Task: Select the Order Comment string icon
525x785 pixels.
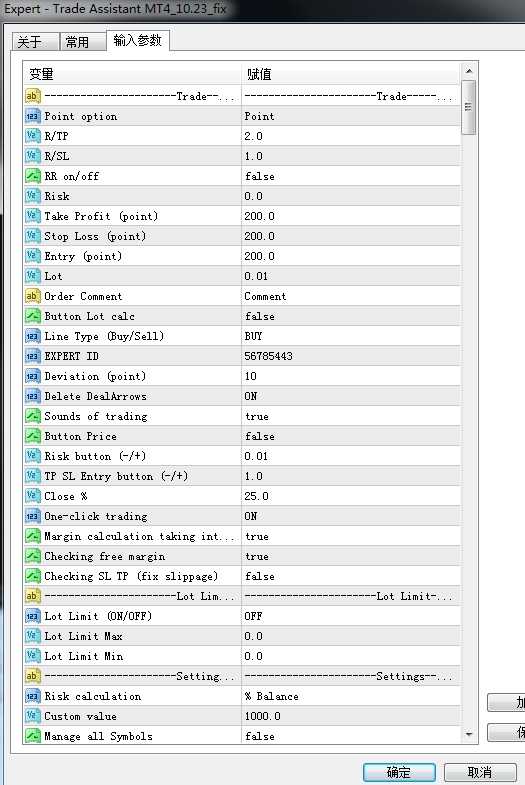Action: click(x=33, y=296)
